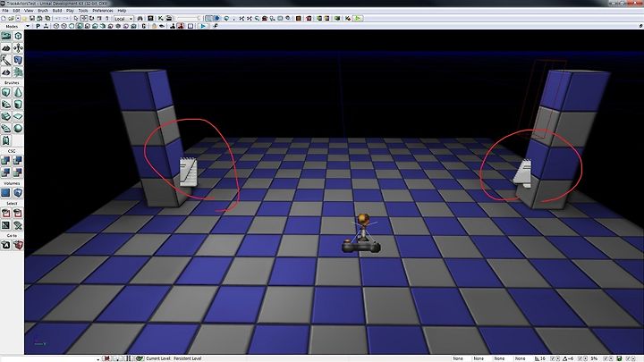Select the Player Start actor on floor
This screenshot has height=362, width=644.
click(361, 233)
